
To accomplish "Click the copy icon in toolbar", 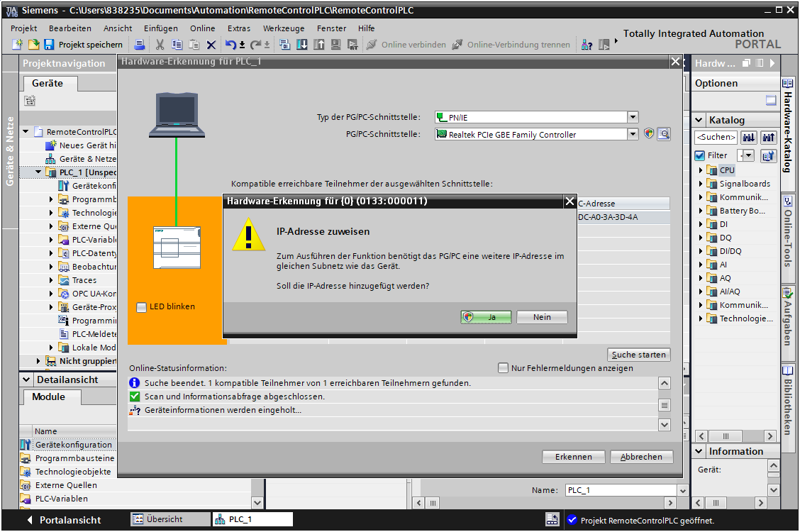I will [177, 45].
